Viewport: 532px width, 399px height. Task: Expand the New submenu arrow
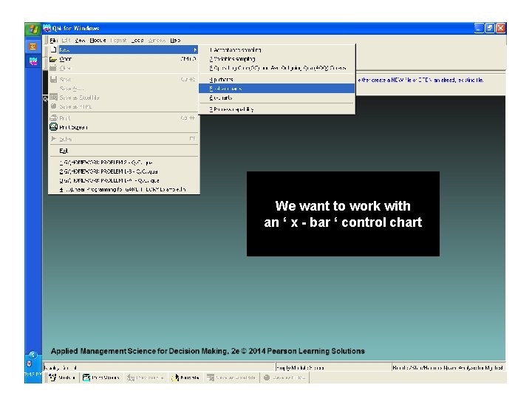pos(195,50)
